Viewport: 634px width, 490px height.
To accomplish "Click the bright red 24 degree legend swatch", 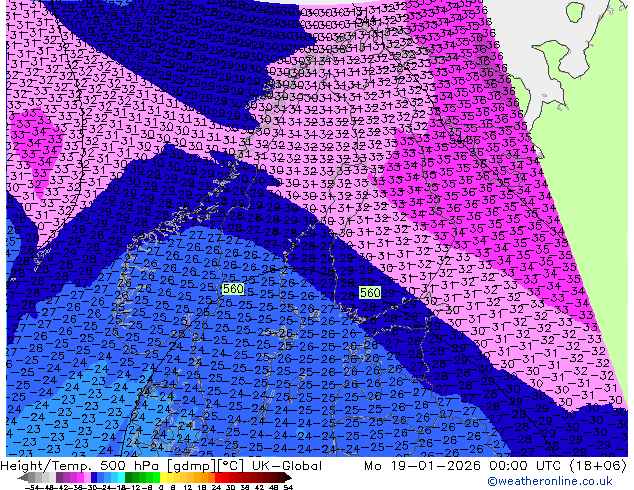I will point(218,477).
